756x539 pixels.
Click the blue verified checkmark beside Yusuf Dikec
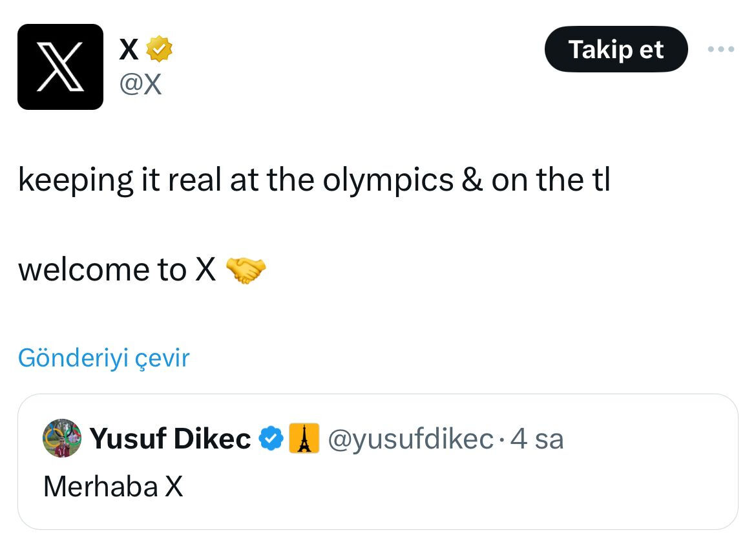click(271, 438)
